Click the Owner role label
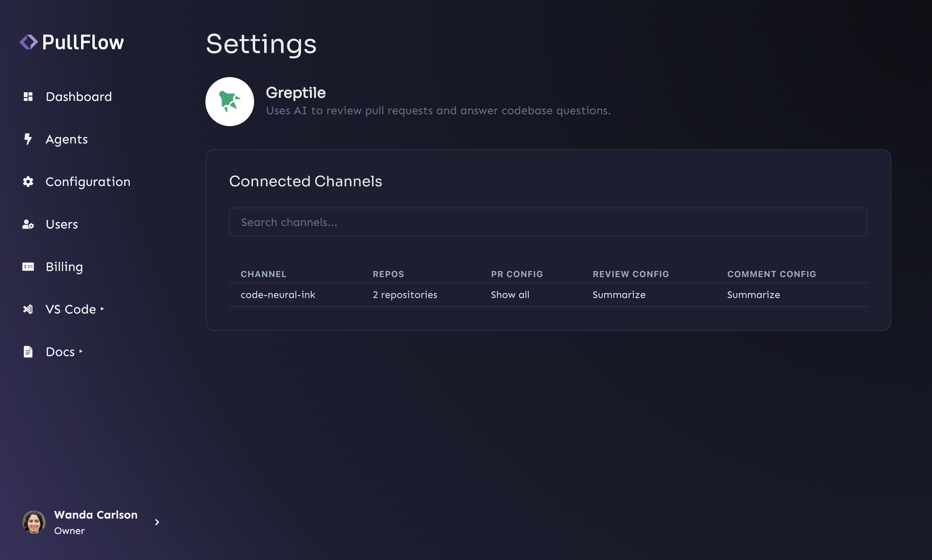 click(x=69, y=530)
